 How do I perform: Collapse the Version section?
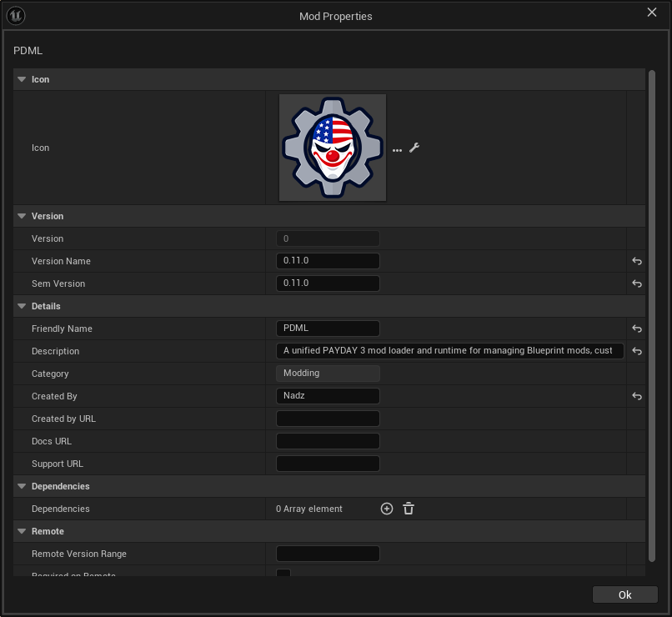click(x=22, y=216)
